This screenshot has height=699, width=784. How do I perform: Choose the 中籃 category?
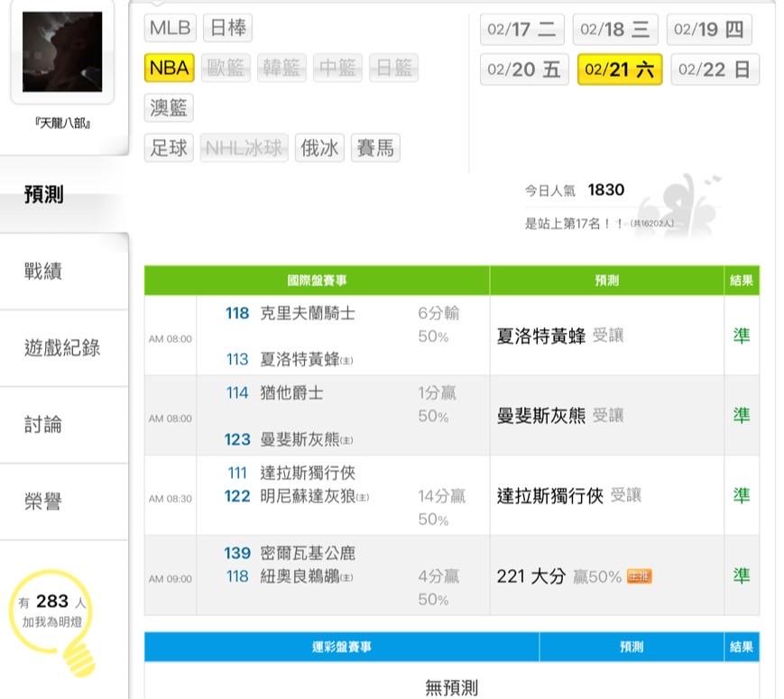(337, 68)
